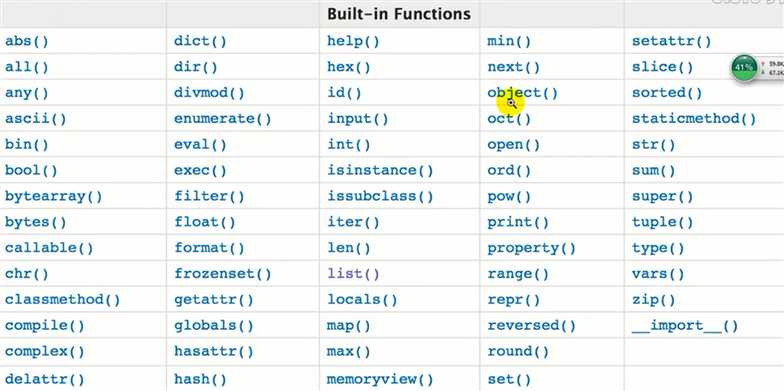Click the delattr() link
This screenshot has width=784, height=391.
44,379
